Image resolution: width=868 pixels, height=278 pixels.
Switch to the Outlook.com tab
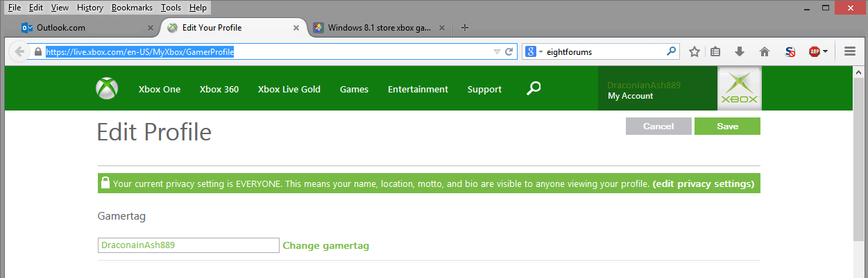87,28
